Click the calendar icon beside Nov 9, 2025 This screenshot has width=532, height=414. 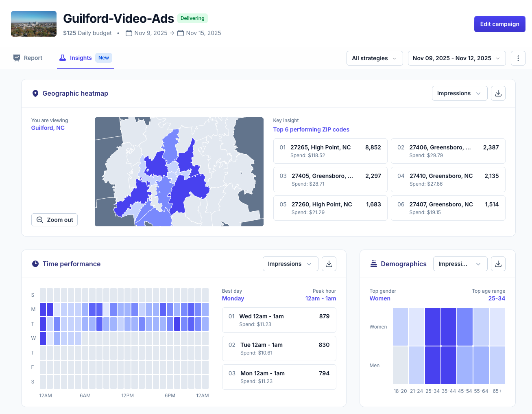point(129,33)
